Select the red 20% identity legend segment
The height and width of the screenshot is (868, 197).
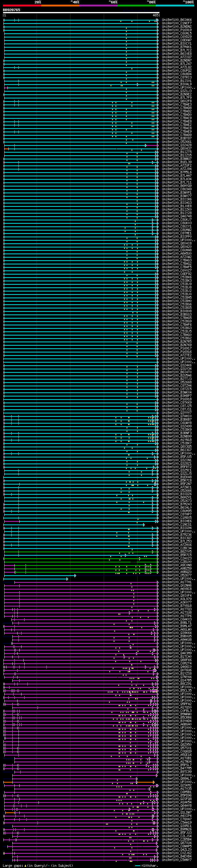[x=22, y=6]
